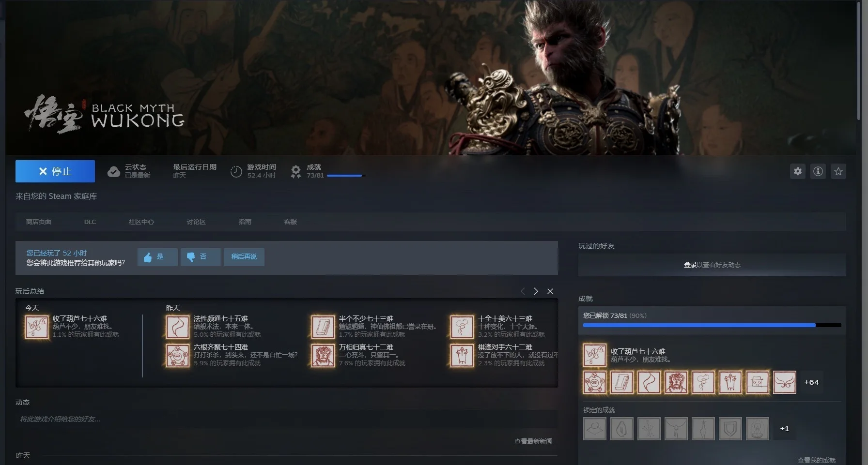Add game to favorites star icon
Viewport: 868px width, 465px height.
pos(838,171)
